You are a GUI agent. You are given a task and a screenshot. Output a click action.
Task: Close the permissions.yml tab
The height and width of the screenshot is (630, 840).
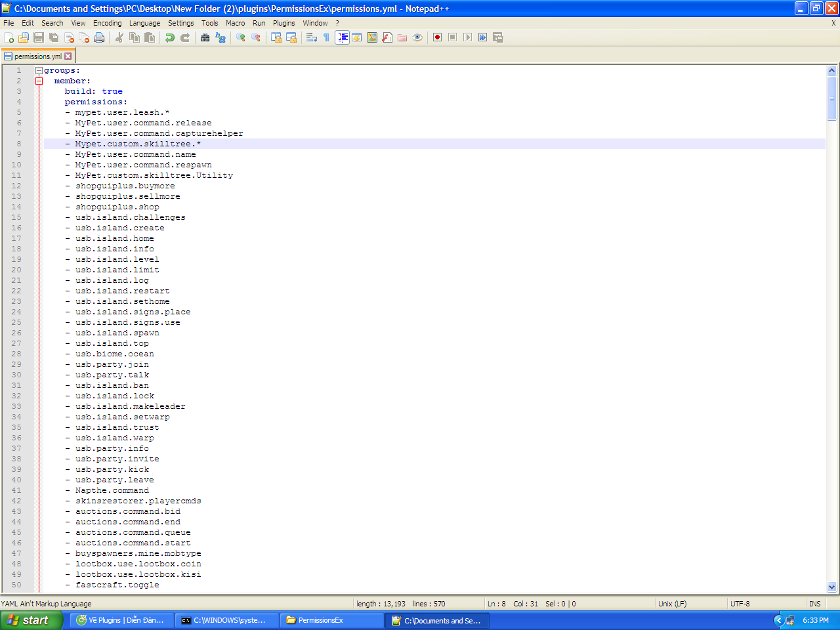(68, 56)
